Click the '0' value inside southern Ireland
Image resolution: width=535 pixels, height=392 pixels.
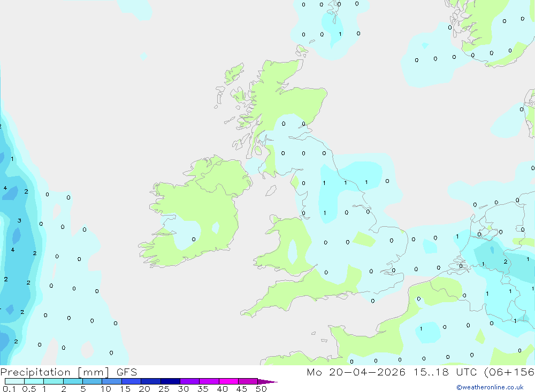point(194,240)
